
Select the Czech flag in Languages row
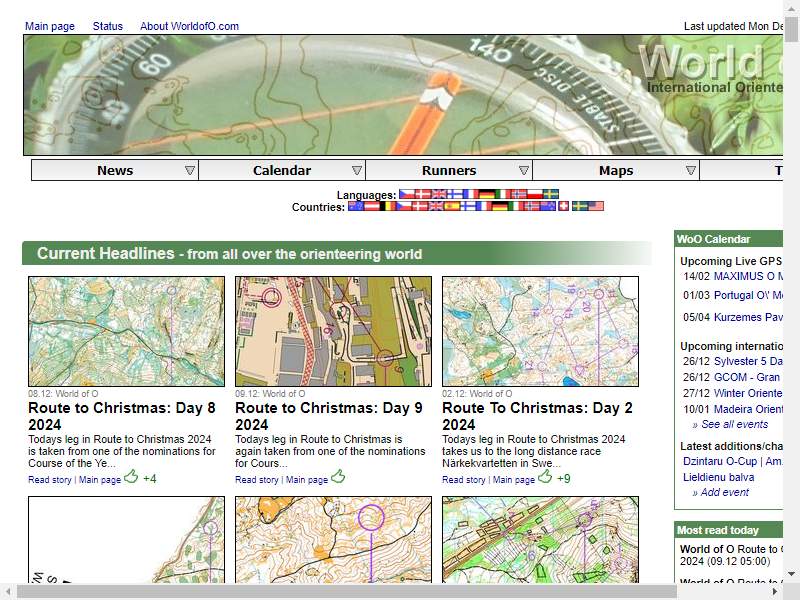coord(407,194)
